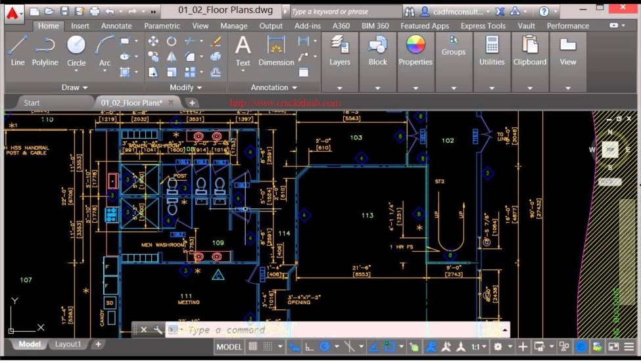Click the new drawing tab plus button
641x364 pixels.
coord(192,102)
